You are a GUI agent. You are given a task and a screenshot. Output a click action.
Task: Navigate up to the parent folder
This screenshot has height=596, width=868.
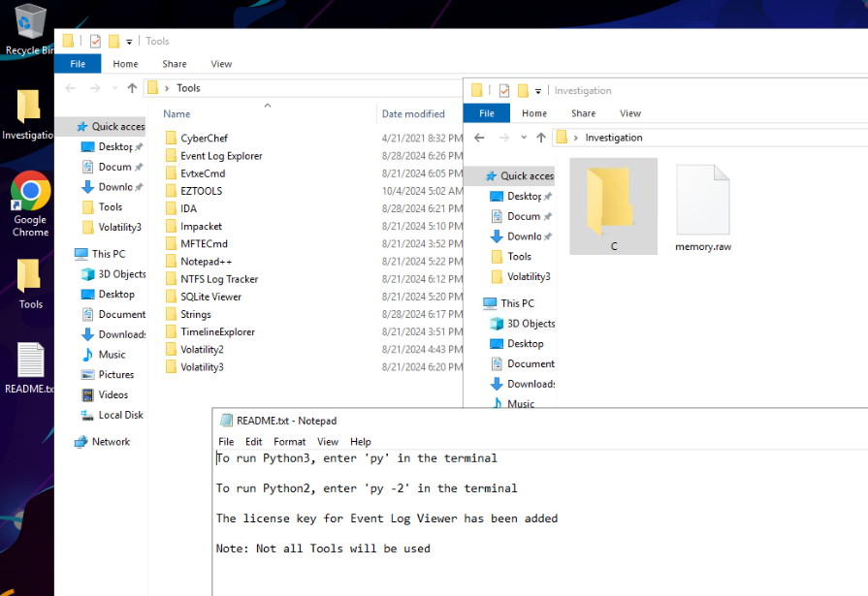pyautogui.click(x=131, y=87)
